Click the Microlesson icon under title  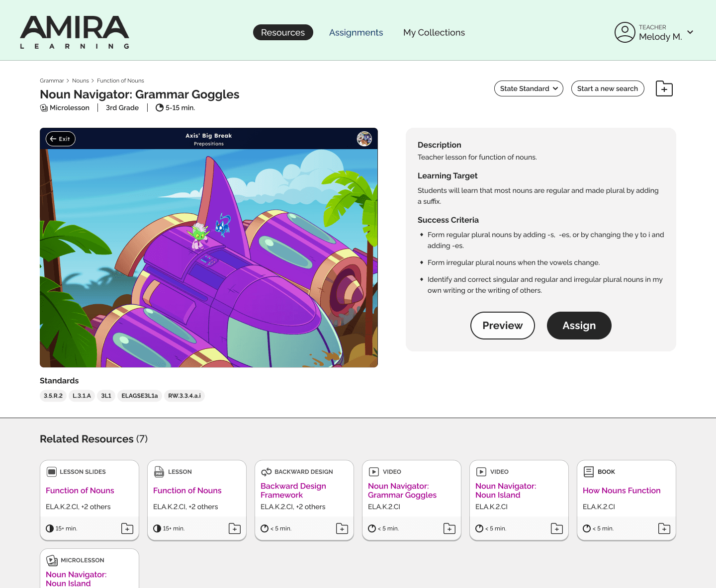[44, 108]
